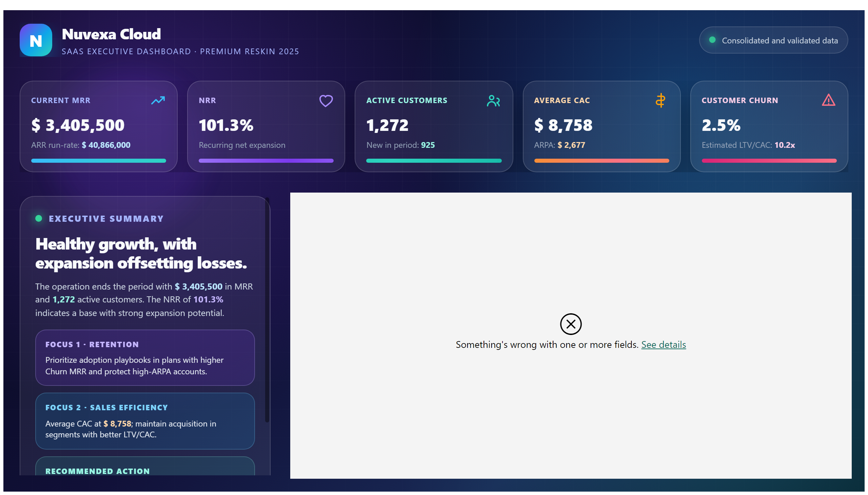This screenshot has width=868, height=495.
Task: Click the heart icon on NRR card
Action: pos(326,101)
